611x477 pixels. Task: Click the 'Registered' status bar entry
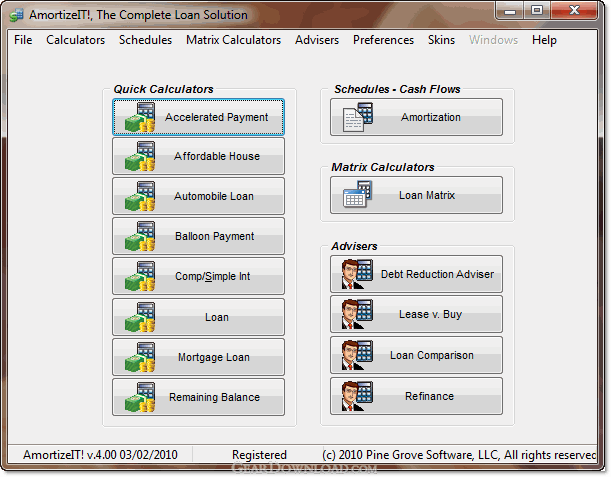click(259, 455)
